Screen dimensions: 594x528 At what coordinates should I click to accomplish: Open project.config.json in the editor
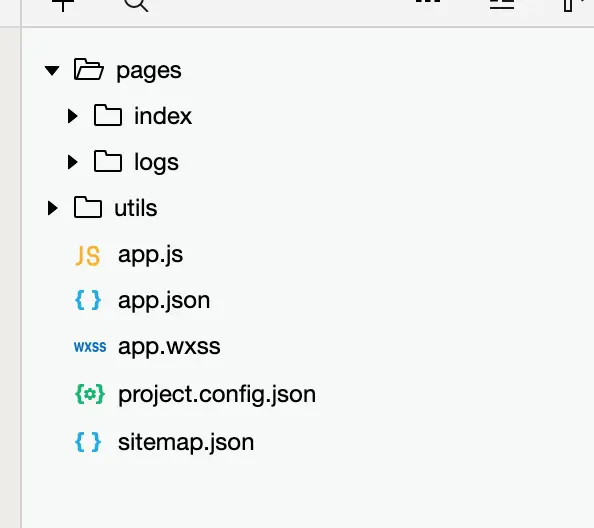click(217, 395)
